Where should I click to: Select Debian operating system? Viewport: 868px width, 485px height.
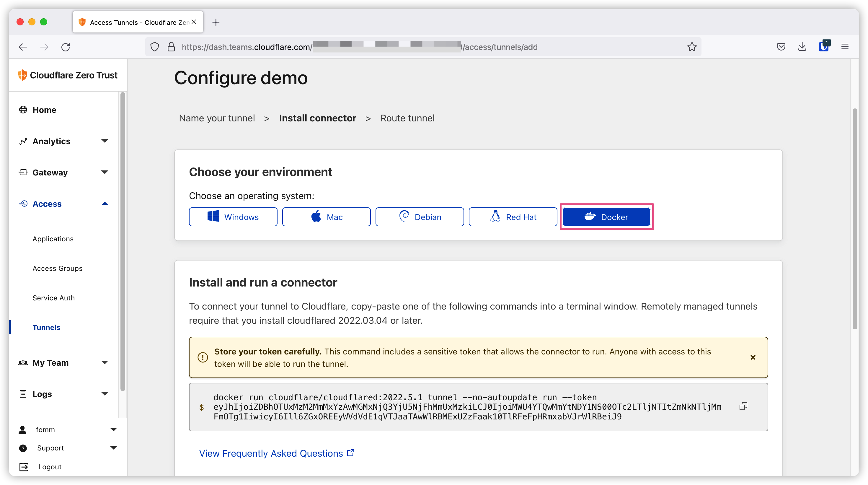[420, 217]
